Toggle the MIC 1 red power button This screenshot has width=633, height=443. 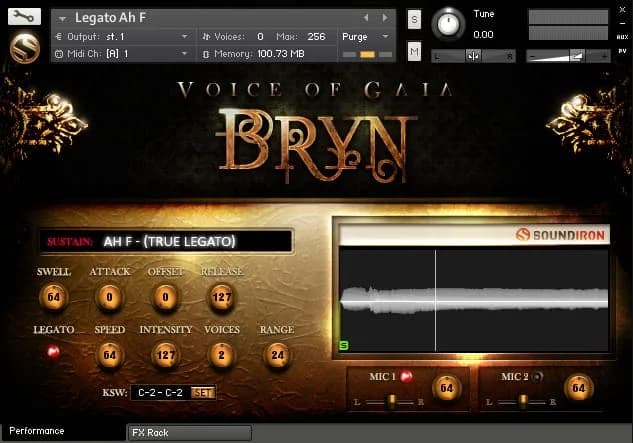pos(406,376)
